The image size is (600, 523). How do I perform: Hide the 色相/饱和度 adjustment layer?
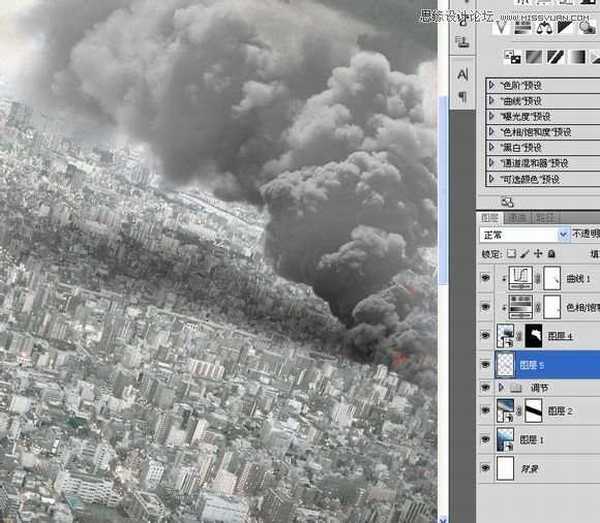tap(486, 307)
